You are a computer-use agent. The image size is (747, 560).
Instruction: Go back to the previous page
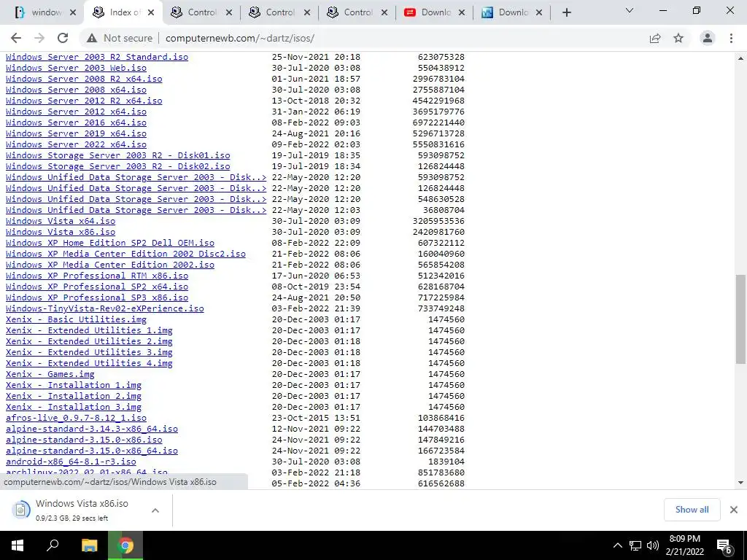(16, 38)
